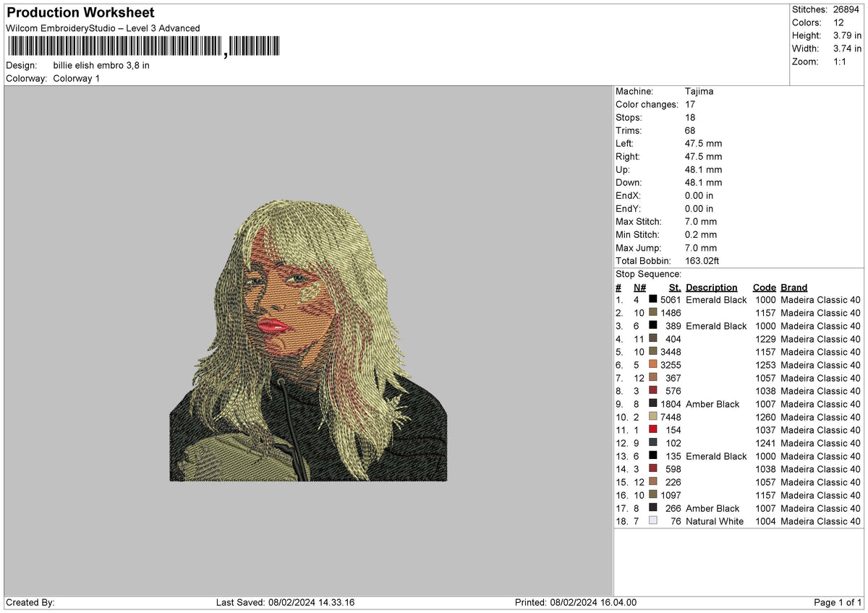Click the Production Worksheet title
The image size is (868, 613).
pos(80,13)
